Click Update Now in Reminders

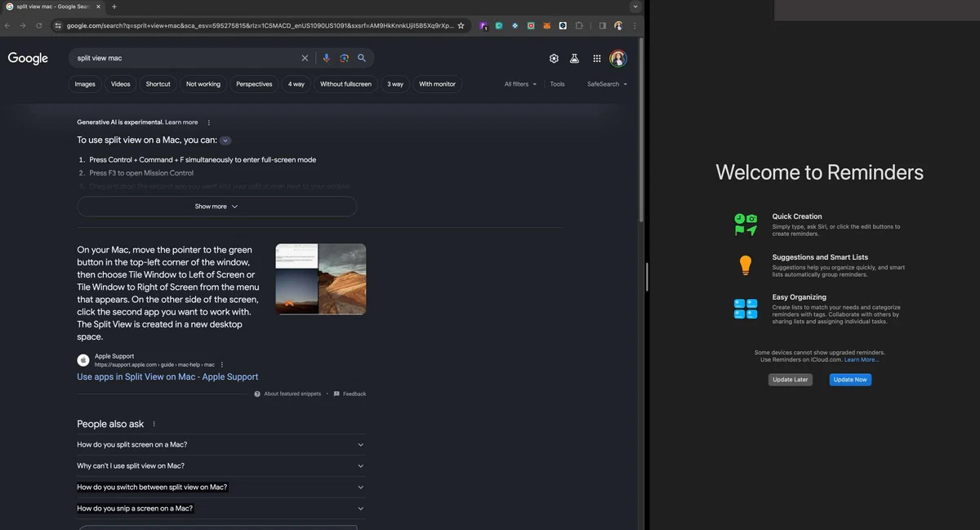pyautogui.click(x=850, y=380)
